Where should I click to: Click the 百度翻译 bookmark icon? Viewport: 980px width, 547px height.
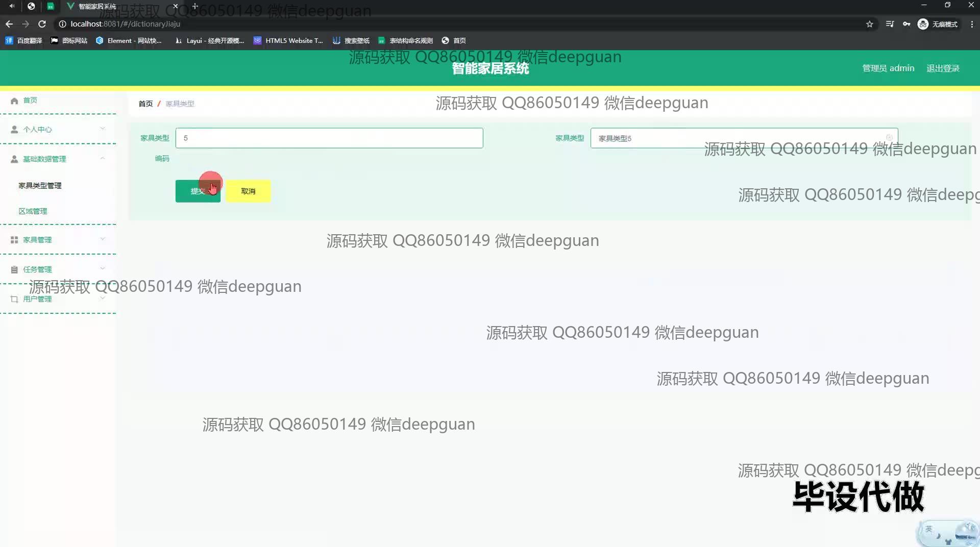coord(9,40)
